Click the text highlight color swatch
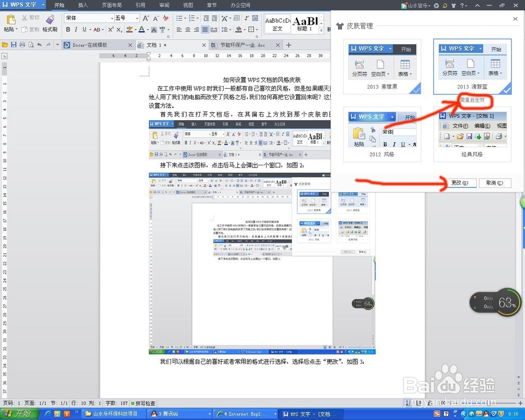The width and height of the screenshot is (525, 420). [130, 29]
